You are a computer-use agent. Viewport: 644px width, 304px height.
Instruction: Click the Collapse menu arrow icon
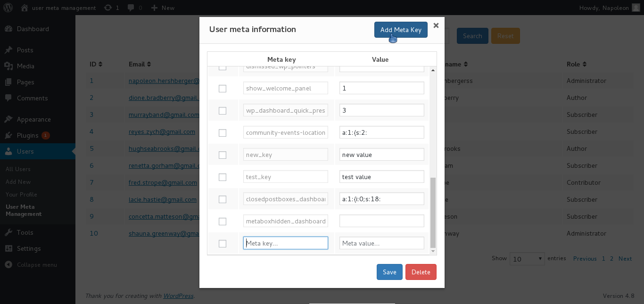pyautogui.click(x=8, y=264)
